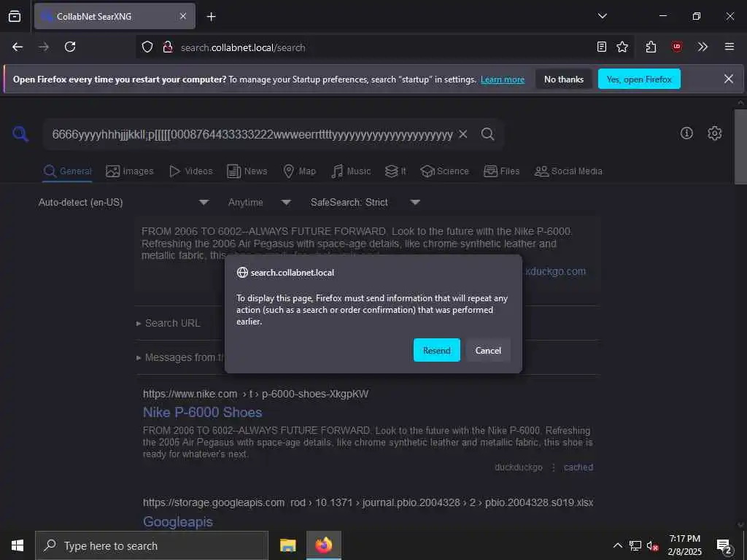Close the CollabNet SearXNG tab
Screen dimensions: 747x560
pyautogui.click(x=183, y=16)
